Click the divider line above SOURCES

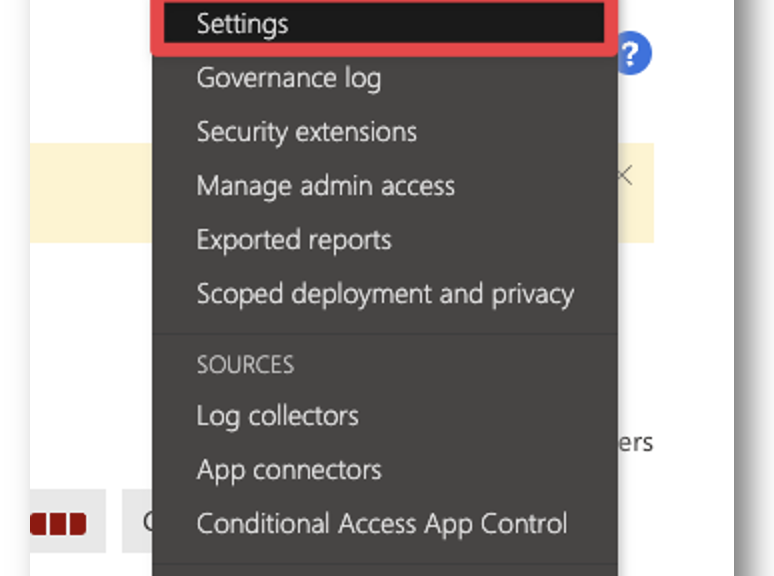tap(385, 334)
